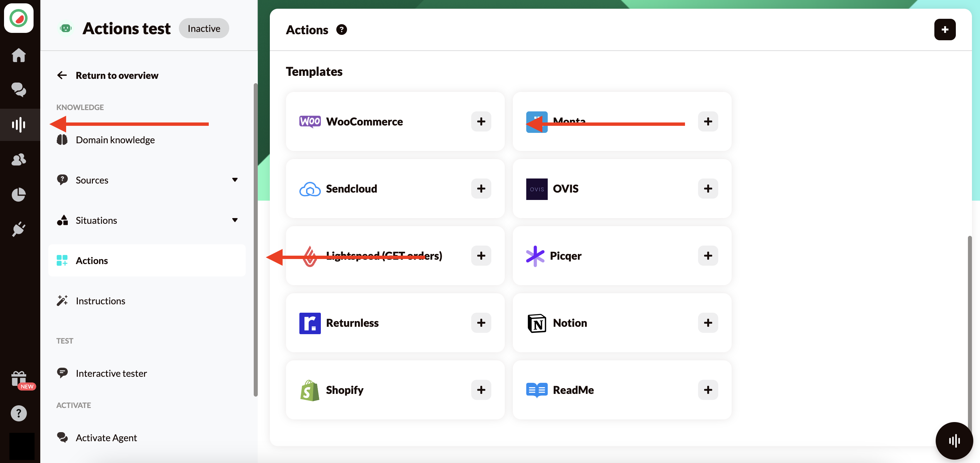Add the WooCommerce template
Image resolution: width=980 pixels, height=463 pixels.
coord(481,122)
